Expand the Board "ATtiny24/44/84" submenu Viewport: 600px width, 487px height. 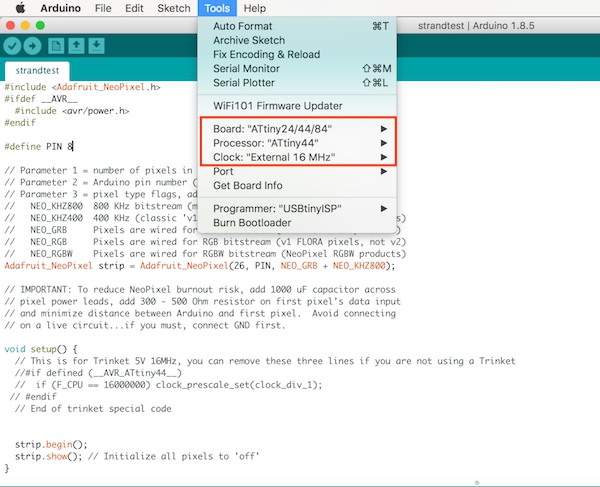[297, 129]
